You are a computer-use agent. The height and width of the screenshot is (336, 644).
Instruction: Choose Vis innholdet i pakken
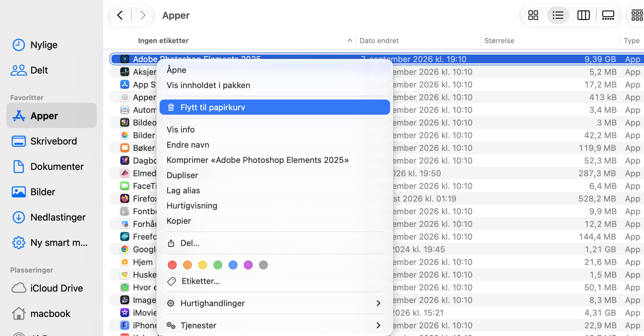coord(275,85)
